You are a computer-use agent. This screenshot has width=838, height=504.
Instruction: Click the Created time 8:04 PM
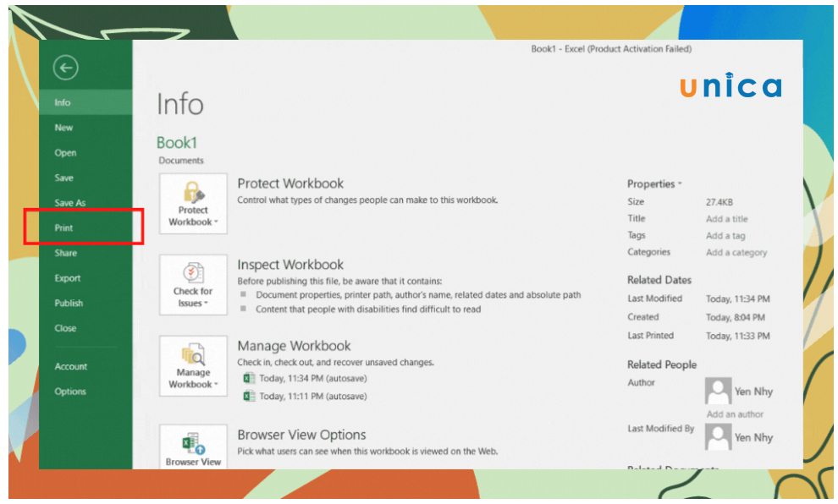(736, 318)
